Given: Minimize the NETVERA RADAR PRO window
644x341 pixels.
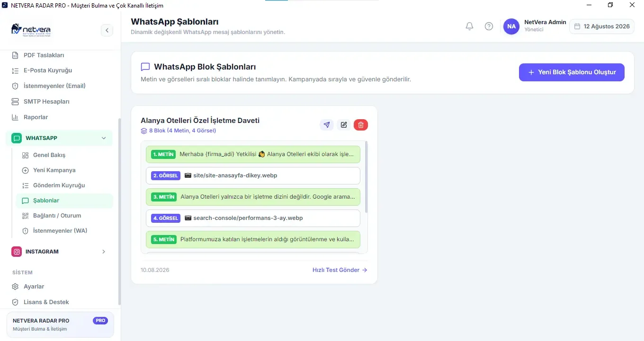Looking at the screenshot, I should pos(589,5).
